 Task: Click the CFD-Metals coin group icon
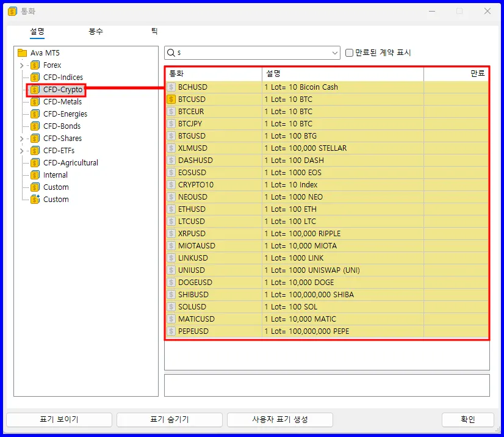[35, 101]
